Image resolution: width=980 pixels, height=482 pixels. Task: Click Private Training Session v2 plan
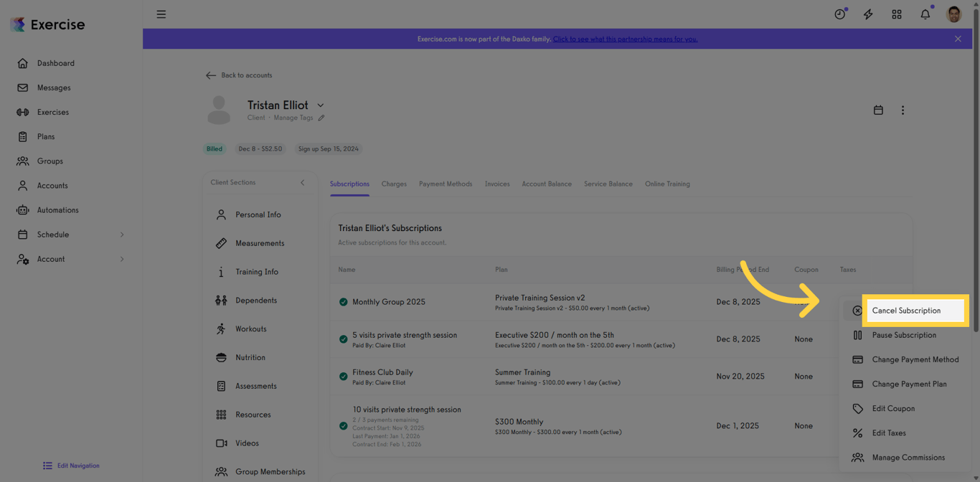540,298
